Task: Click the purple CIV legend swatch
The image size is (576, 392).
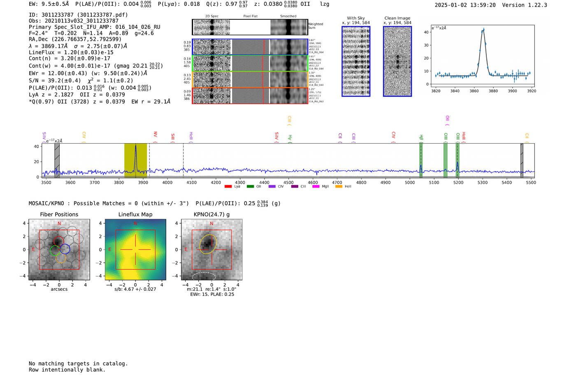Action: pyautogui.click(x=272, y=186)
